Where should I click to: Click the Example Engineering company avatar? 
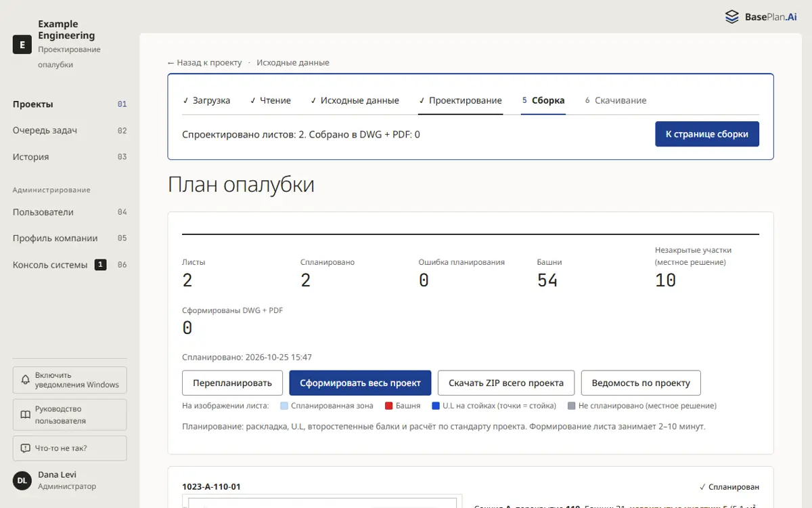pyautogui.click(x=22, y=45)
